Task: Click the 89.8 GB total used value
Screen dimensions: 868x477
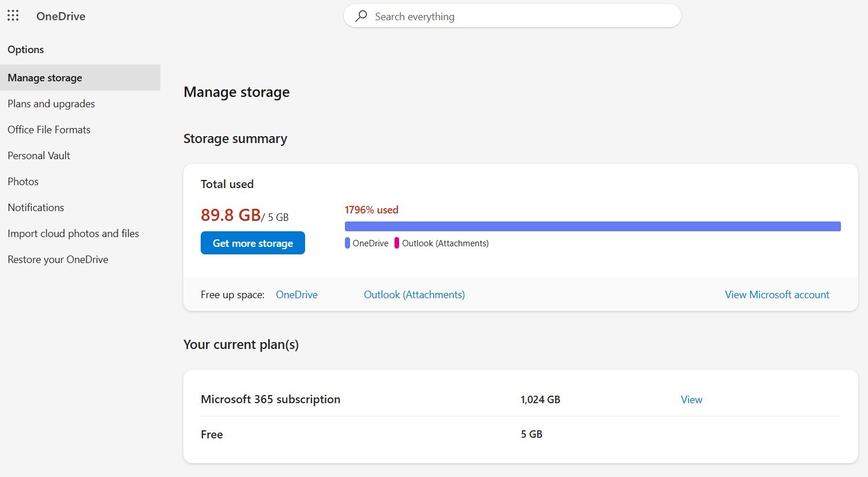Action: click(x=231, y=215)
